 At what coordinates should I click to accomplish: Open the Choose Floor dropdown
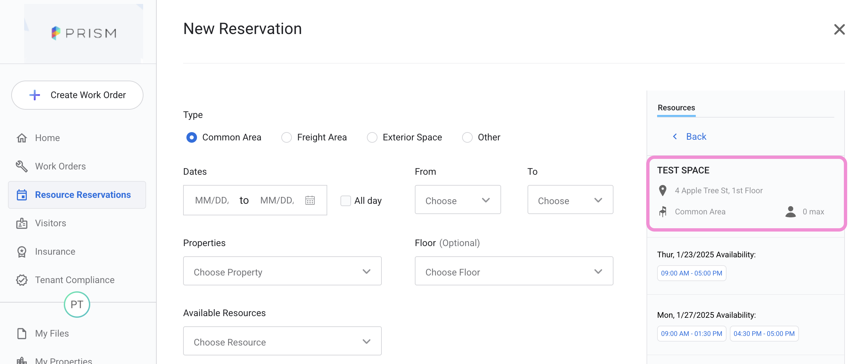click(x=514, y=272)
